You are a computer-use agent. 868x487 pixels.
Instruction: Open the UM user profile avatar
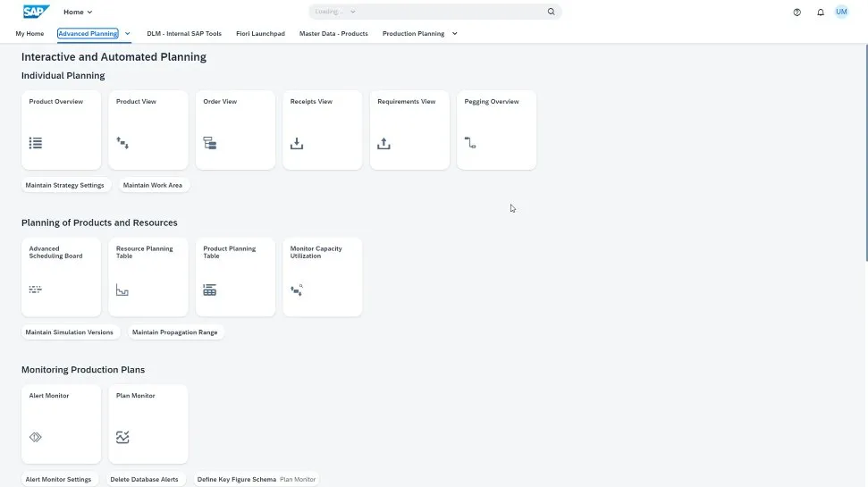[841, 12]
